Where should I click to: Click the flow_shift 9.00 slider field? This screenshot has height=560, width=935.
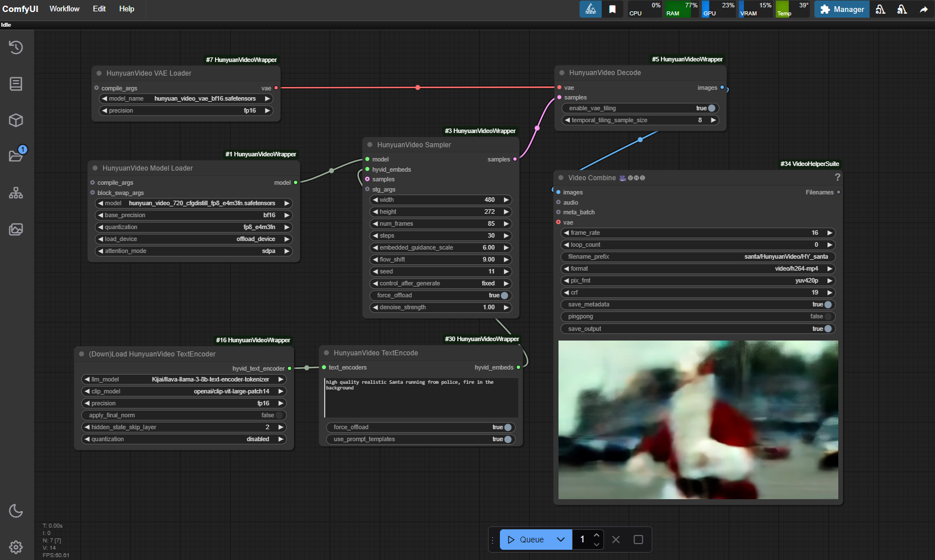[x=441, y=259]
